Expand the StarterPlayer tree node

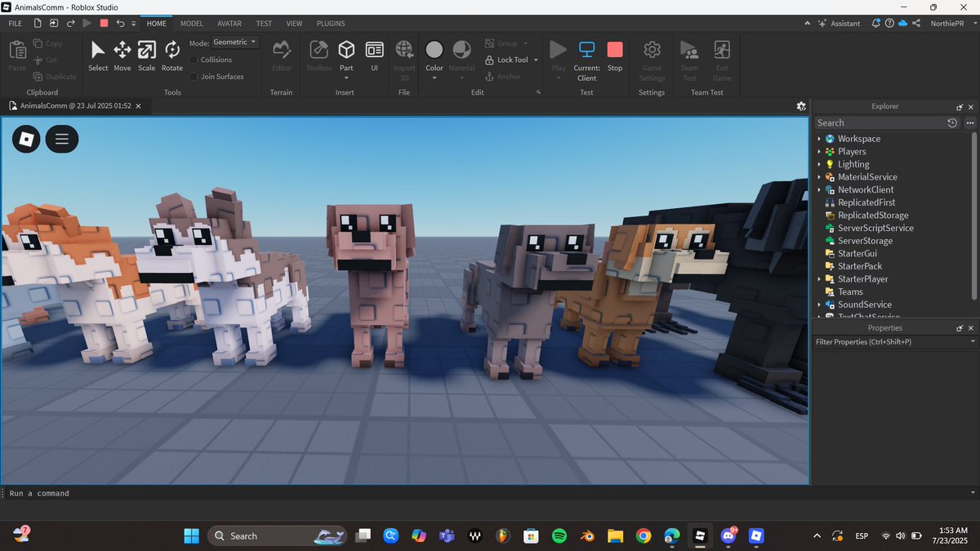pos(819,279)
